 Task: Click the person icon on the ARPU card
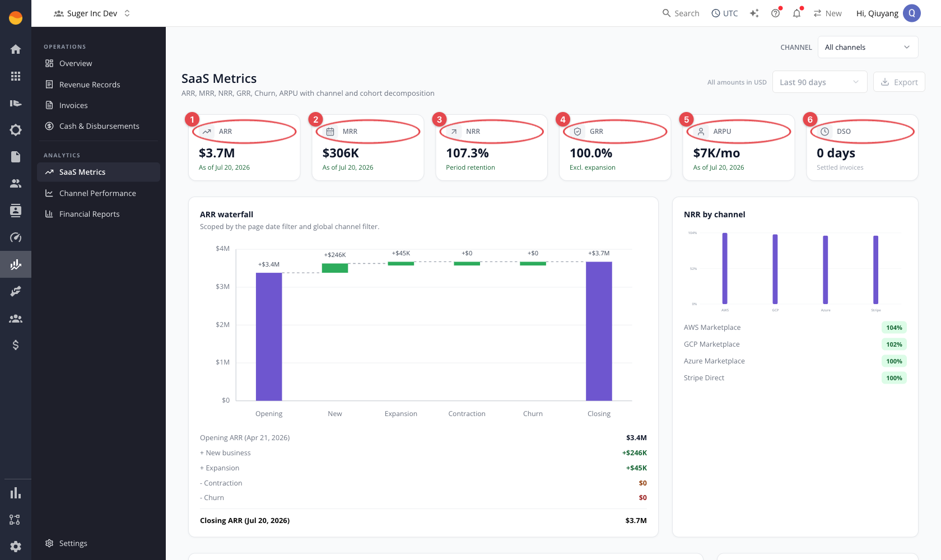pyautogui.click(x=701, y=132)
